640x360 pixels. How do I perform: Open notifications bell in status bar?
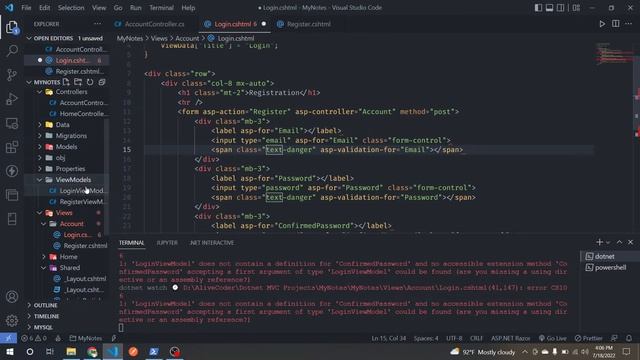tap(629, 338)
